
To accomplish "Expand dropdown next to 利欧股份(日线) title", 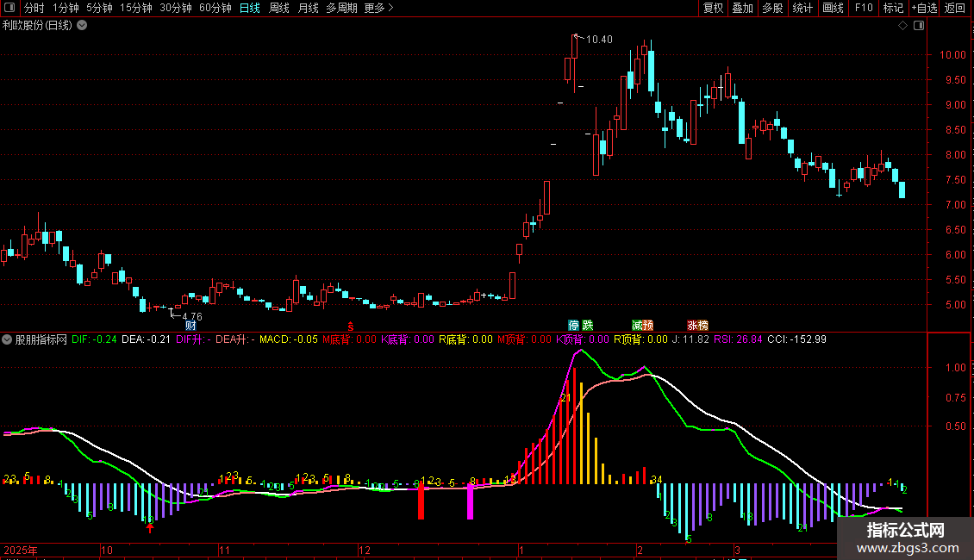I will [82, 26].
